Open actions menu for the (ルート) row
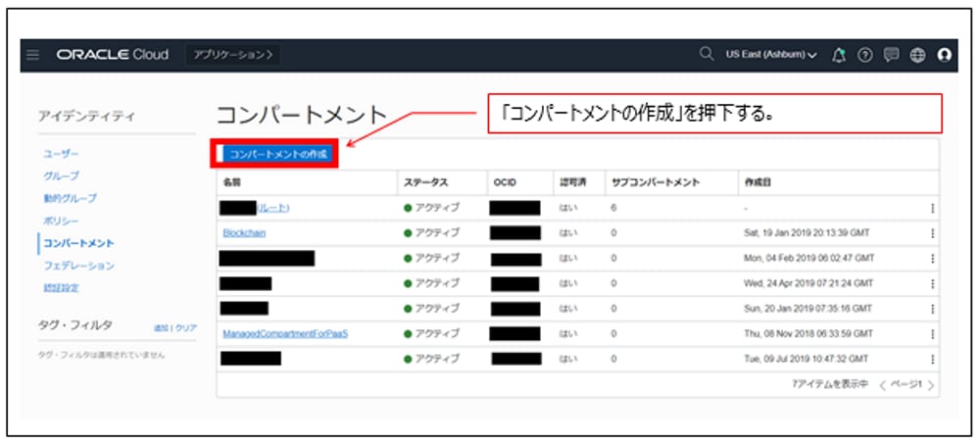Screen dimensions: 980x443 tap(932, 208)
